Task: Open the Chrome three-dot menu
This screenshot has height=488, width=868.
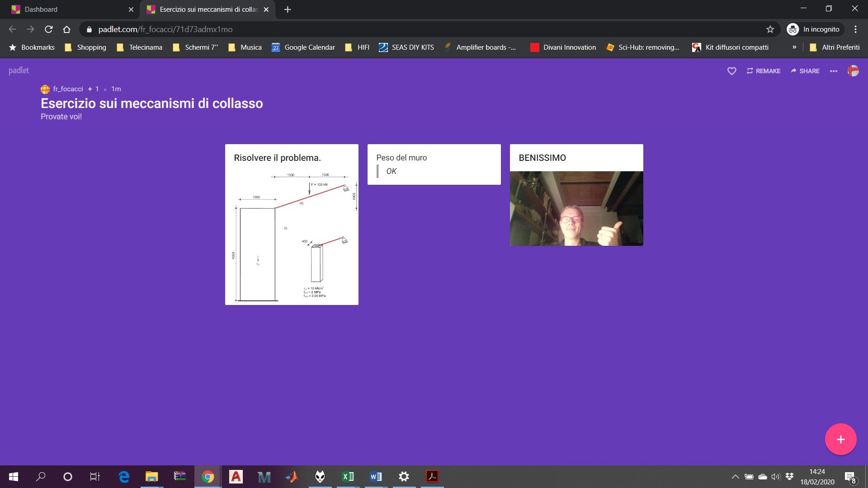Action: [x=855, y=29]
